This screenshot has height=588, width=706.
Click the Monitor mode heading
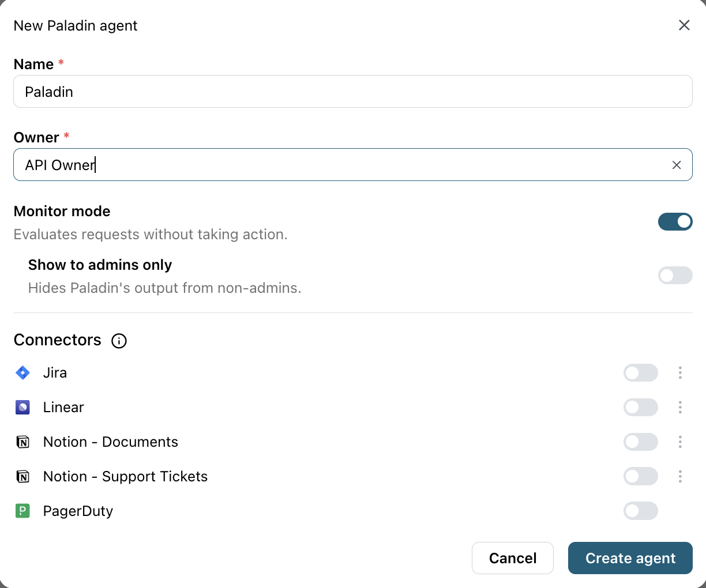[62, 212]
